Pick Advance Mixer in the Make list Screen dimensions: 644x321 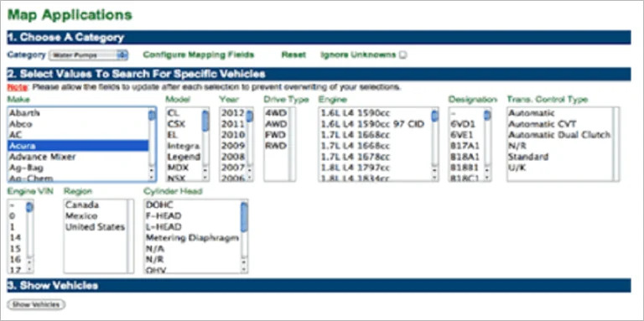click(78, 157)
